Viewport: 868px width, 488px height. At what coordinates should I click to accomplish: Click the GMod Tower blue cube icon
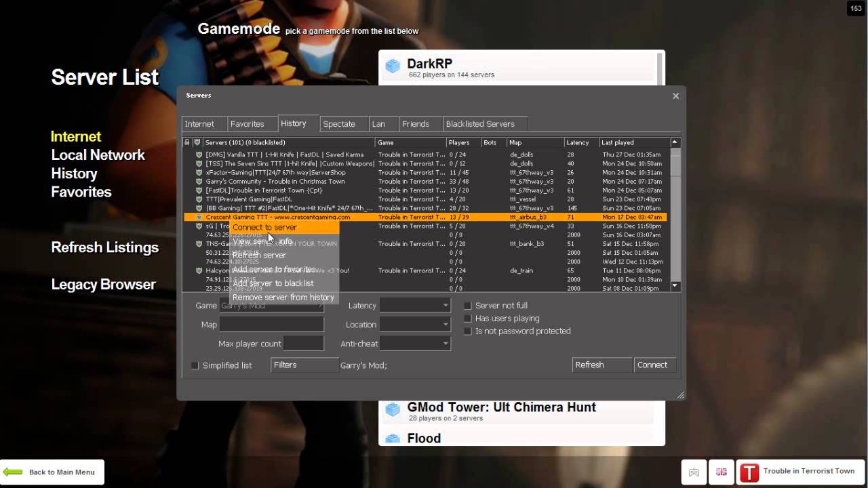coord(393,409)
